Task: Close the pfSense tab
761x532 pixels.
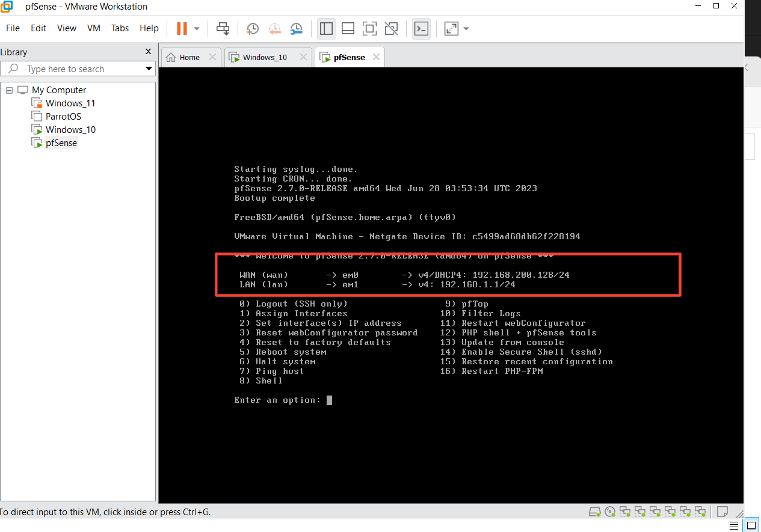Action: coord(376,57)
